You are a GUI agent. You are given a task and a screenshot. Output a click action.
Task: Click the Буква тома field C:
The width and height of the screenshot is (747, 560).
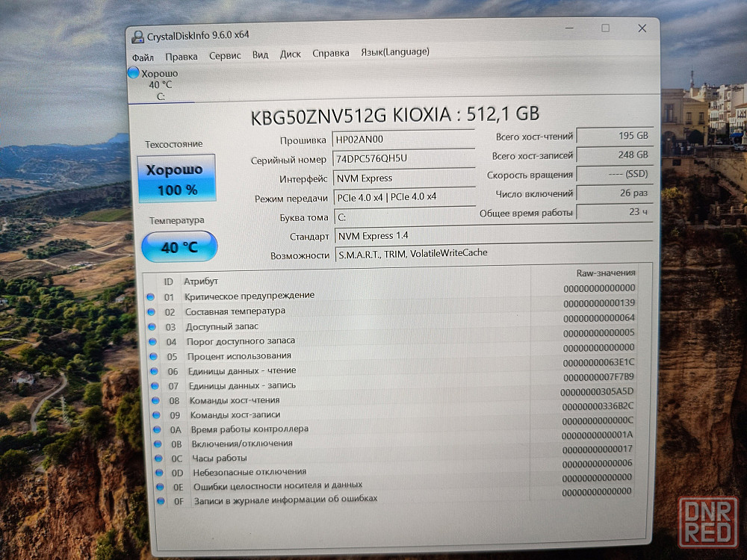(405, 217)
